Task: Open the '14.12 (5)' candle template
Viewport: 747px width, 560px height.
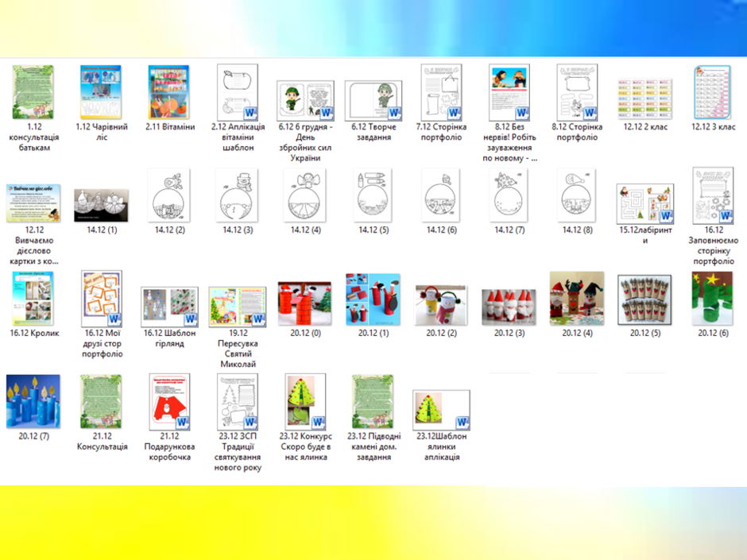Action: pyautogui.click(x=373, y=195)
